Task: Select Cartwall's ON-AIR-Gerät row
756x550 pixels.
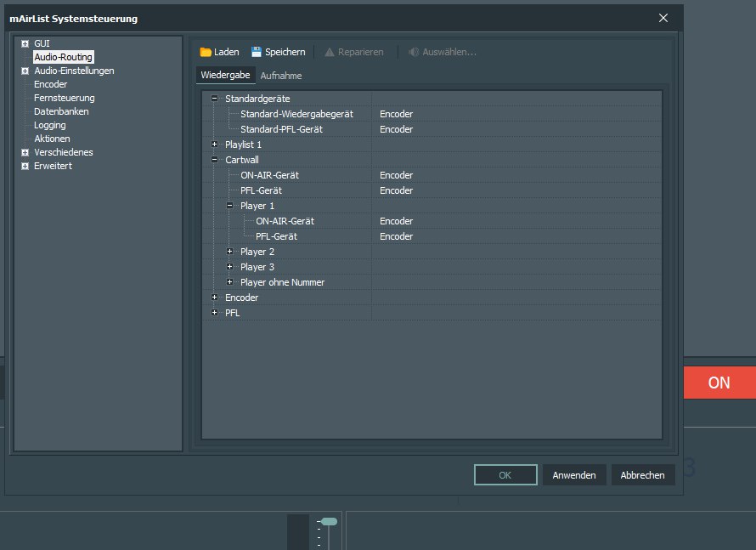Action: click(432, 175)
